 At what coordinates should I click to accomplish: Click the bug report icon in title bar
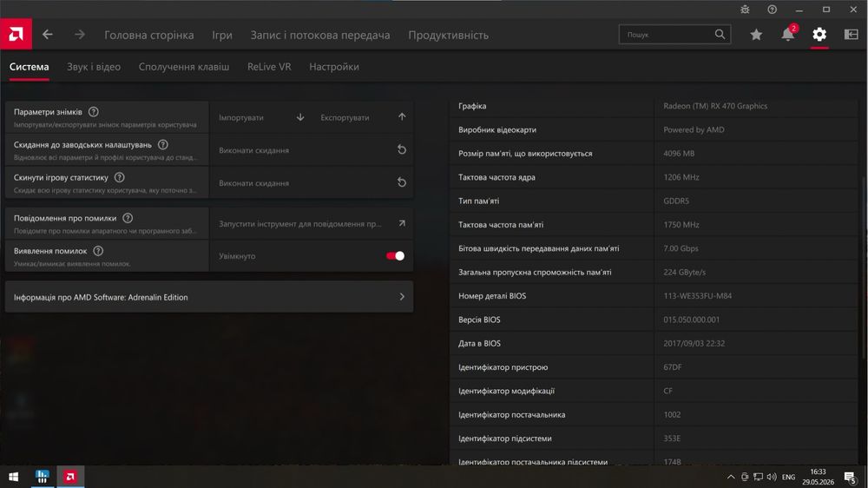(x=745, y=10)
